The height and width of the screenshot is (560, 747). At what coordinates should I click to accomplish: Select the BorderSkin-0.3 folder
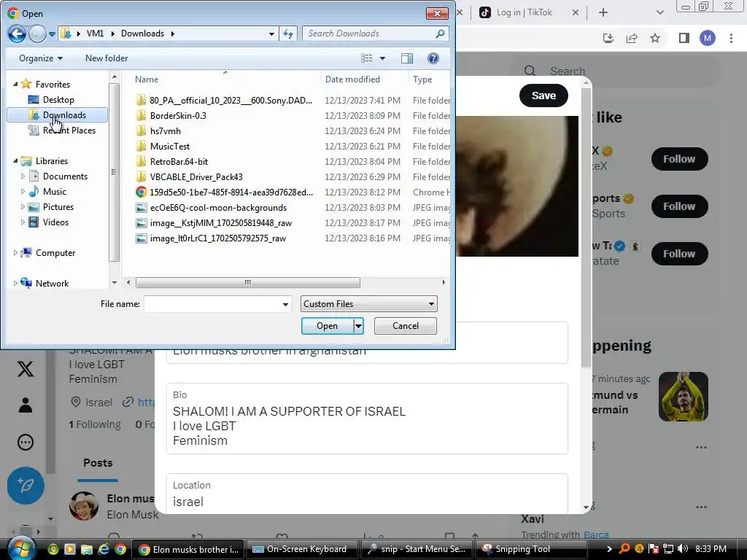(178, 116)
